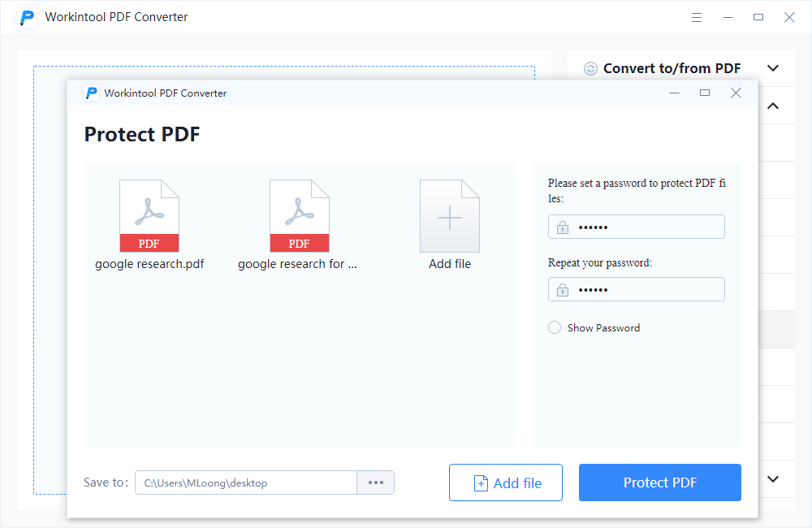The height and width of the screenshot is (528, 812).
Task: Click the 'Repeat your password:' label
Action: 600,262
